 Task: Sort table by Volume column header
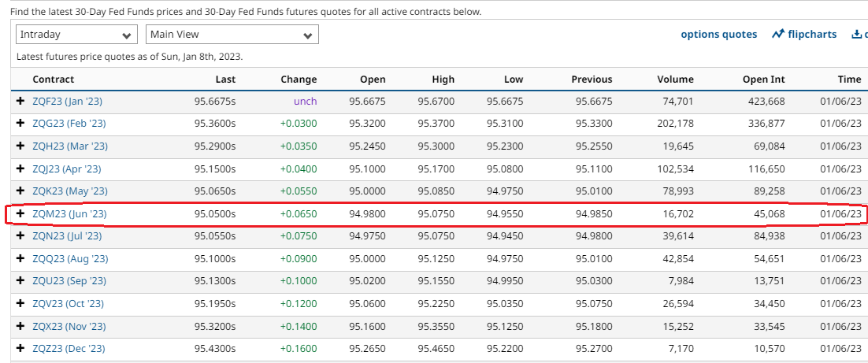point(675,79)
